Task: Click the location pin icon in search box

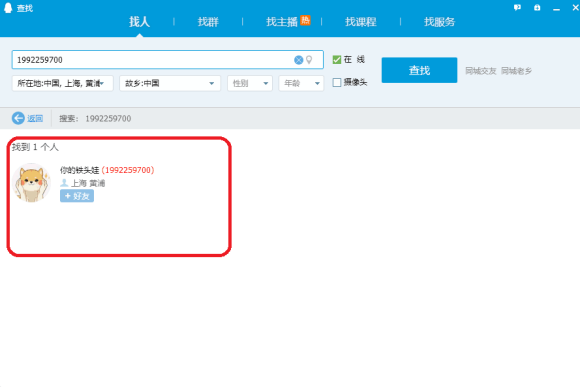Action: point(309,60)
